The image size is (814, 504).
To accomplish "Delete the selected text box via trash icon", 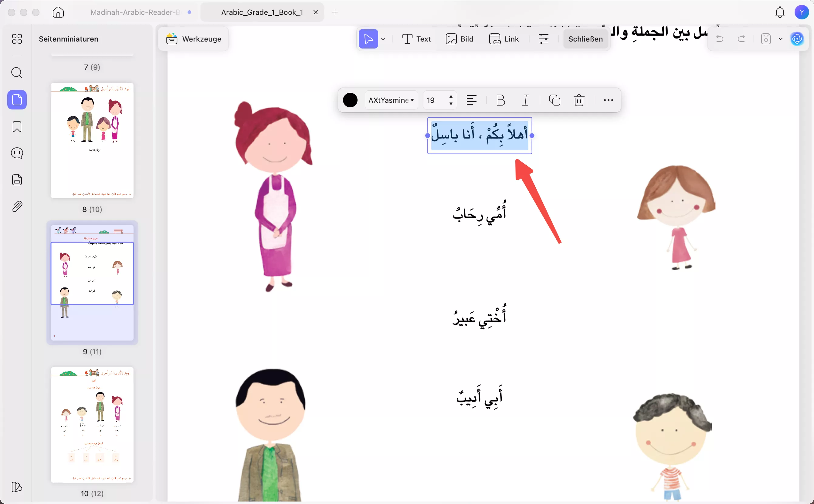I will (579, 100).
